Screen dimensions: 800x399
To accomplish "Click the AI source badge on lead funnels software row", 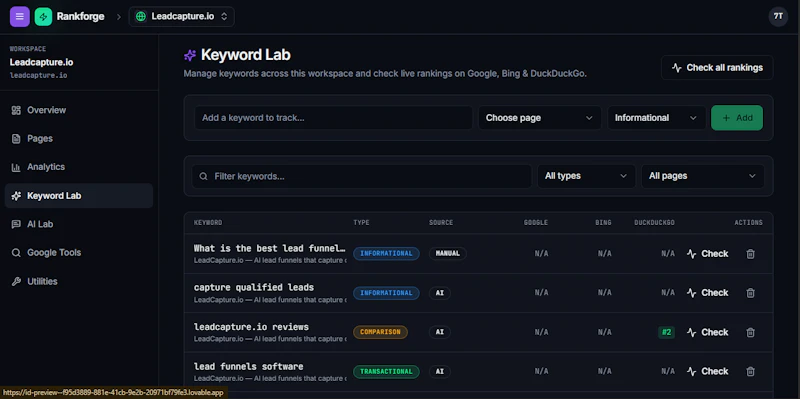I will [440, 371].
